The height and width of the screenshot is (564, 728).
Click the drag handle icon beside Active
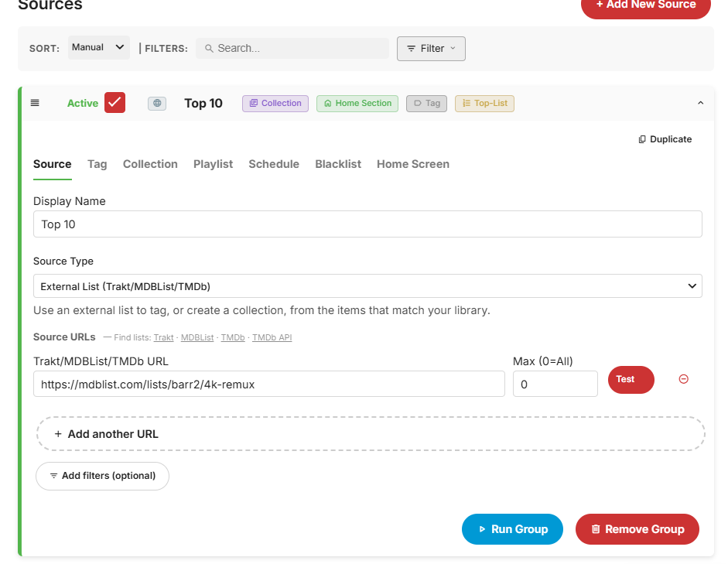pyautogui.click(x=35, y=103)
